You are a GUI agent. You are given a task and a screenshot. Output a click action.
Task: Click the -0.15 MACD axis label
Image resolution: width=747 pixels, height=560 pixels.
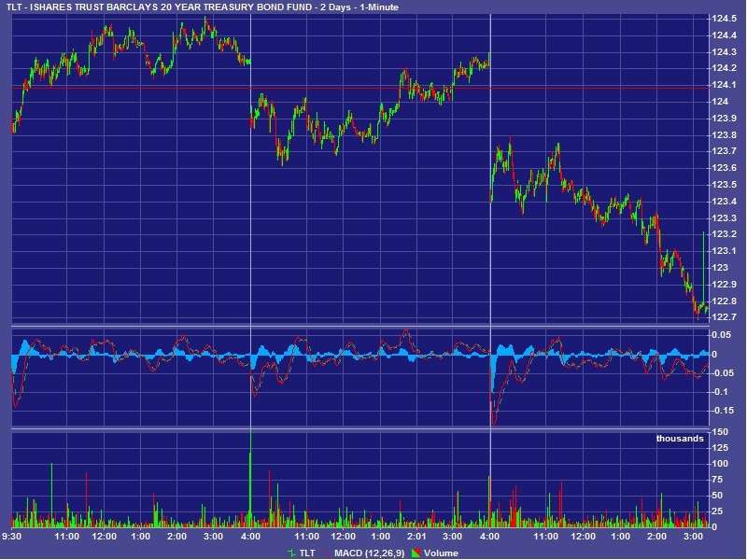click(723, 410)
